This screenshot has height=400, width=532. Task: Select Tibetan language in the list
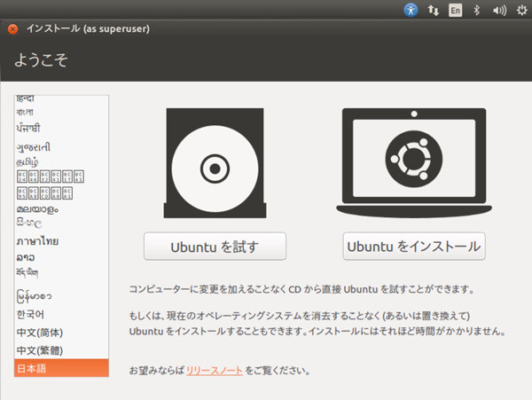[61, 273]
